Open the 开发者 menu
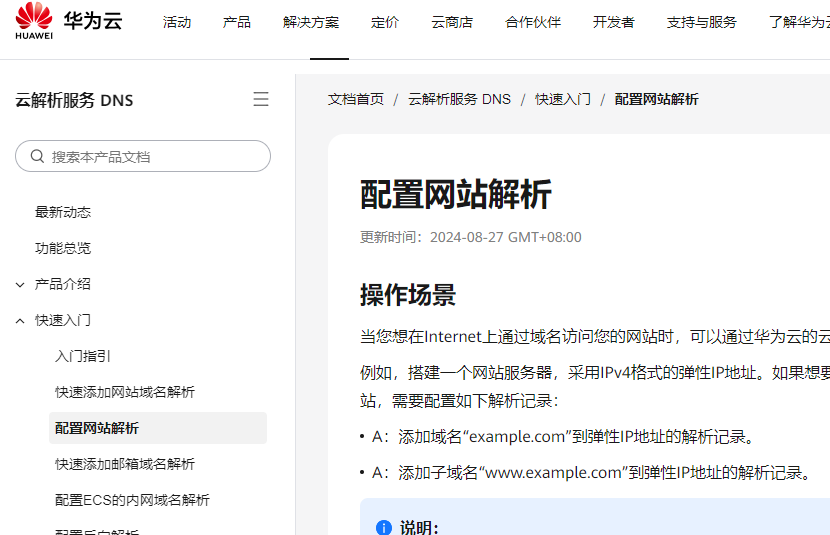The height and width of the screenshot is (535, 830). [614, 22]
